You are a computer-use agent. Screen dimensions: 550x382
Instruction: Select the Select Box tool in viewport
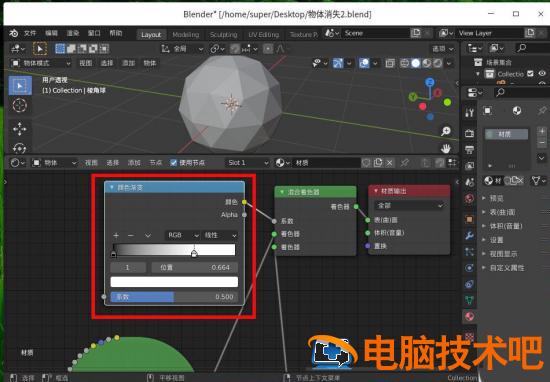[20, 86]
